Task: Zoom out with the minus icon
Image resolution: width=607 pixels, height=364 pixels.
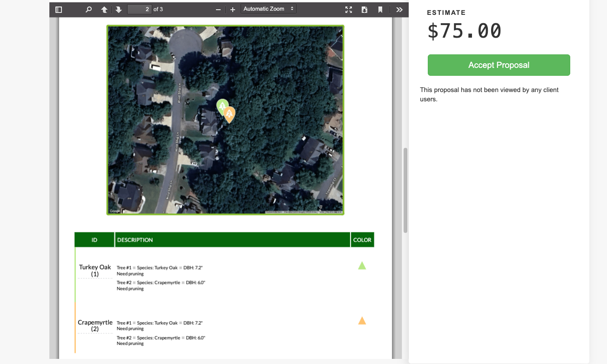Action: click(x=218, y=9)
